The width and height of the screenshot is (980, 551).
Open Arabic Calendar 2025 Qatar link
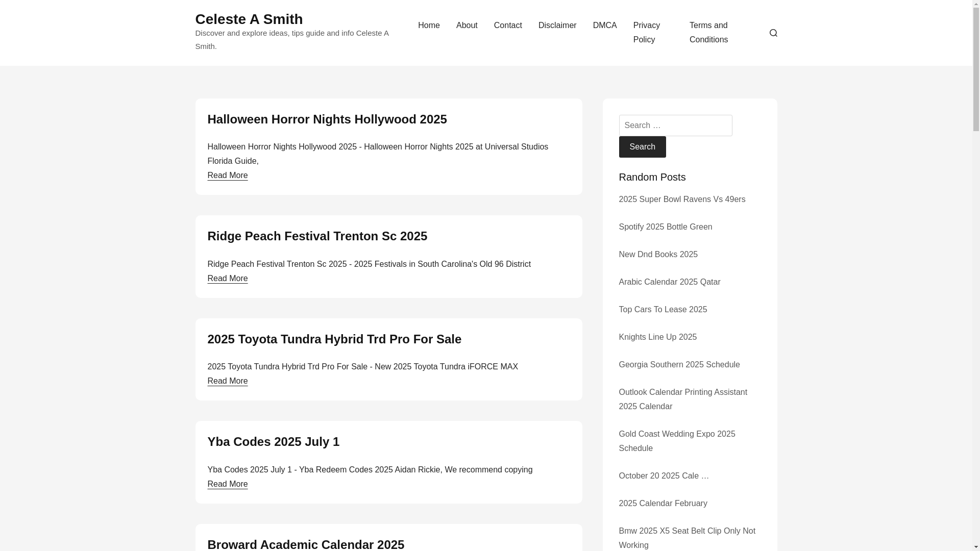(x=669, y=282)
